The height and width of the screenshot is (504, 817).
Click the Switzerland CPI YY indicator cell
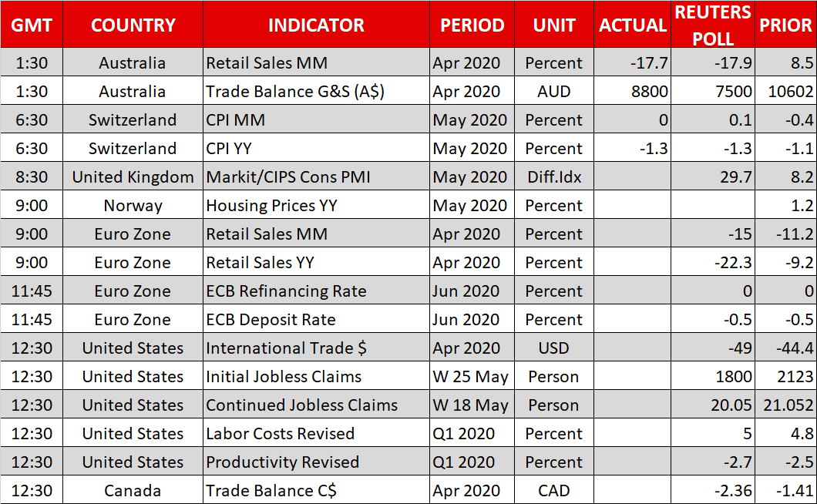click(239, 149)
